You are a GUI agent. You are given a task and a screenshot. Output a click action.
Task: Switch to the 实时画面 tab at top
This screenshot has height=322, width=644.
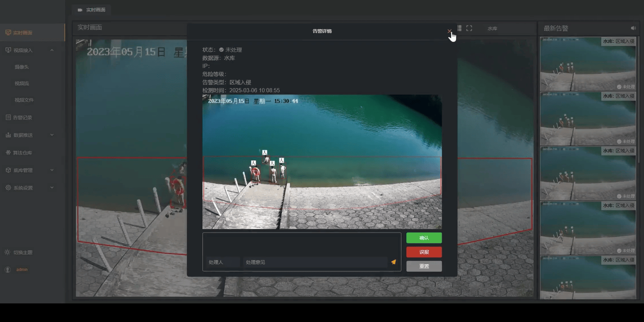[x=92, y=9]
